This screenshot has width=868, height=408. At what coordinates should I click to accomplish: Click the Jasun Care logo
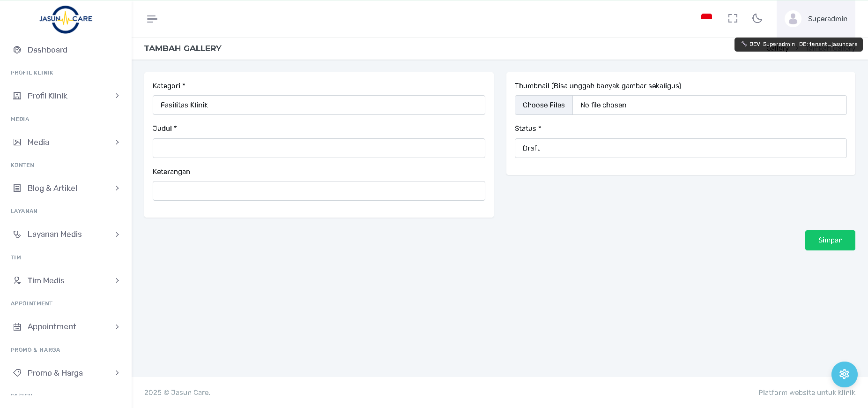pyautogui.click(x=66, y=19)
